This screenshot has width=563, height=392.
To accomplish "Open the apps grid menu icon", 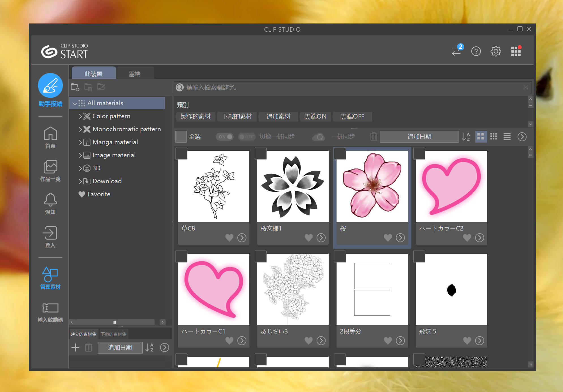I will (516, 51).
